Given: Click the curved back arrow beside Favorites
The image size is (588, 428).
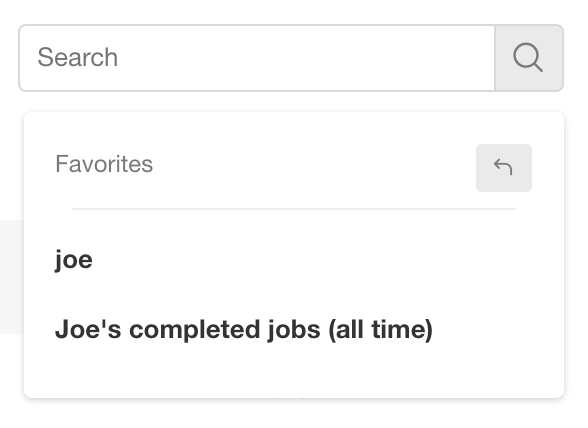Looking at the screenshot, I should coord(504,168).
